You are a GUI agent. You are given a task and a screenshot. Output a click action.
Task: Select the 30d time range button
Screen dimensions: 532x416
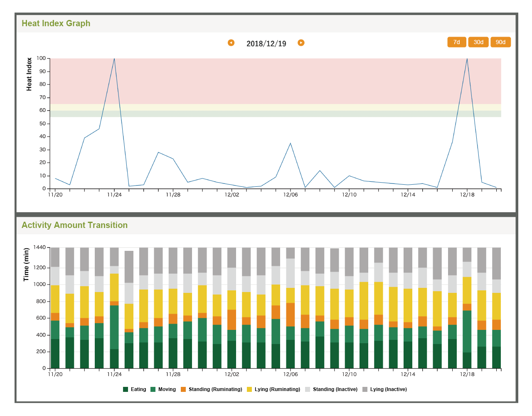click(478, 42)
